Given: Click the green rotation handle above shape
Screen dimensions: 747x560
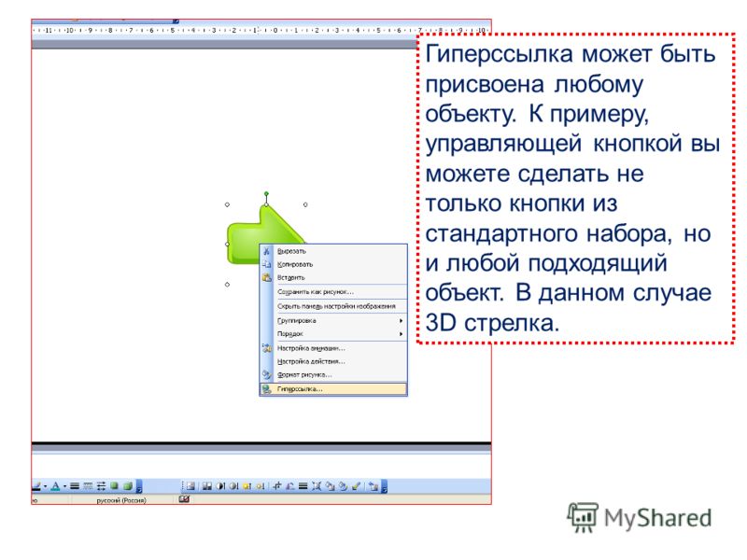Looking at the screenshot, I should [x=266, y=193].
